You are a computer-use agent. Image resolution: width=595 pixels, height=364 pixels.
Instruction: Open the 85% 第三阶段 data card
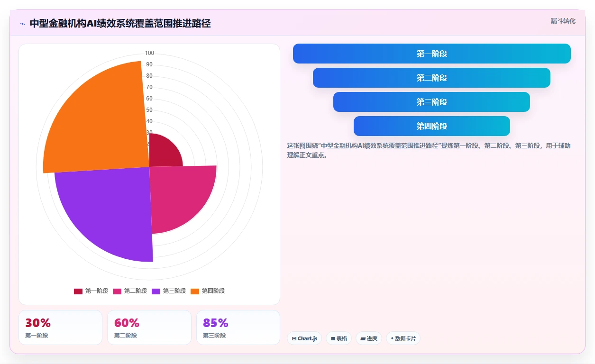[238, 328]
